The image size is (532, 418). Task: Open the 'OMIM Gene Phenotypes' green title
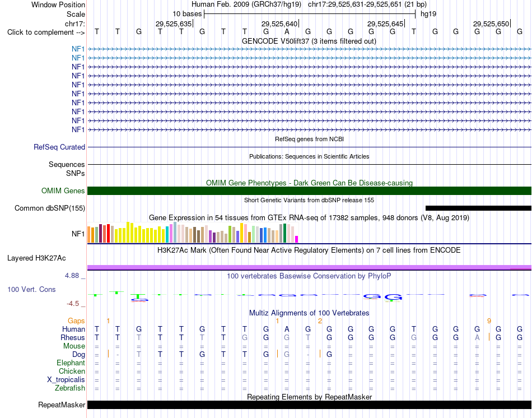coord(309,183)
